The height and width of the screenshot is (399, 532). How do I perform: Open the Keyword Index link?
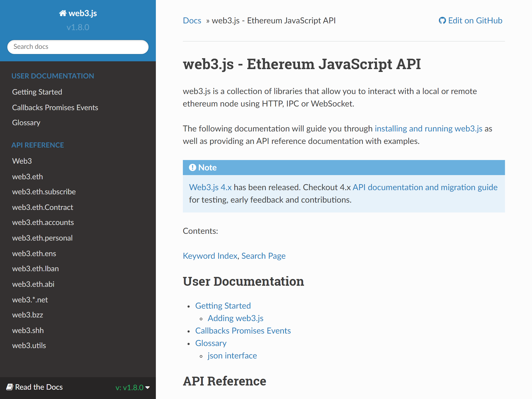tap(210, 256)
